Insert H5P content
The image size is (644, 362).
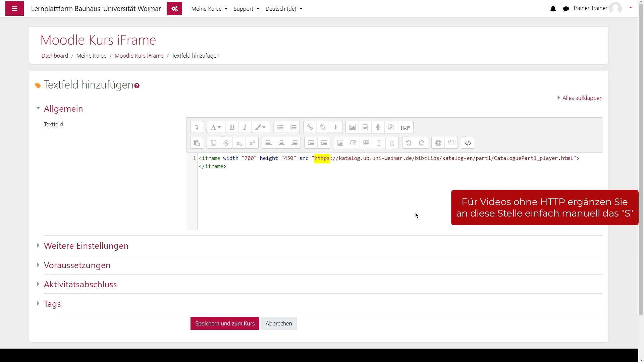[405, 128]
